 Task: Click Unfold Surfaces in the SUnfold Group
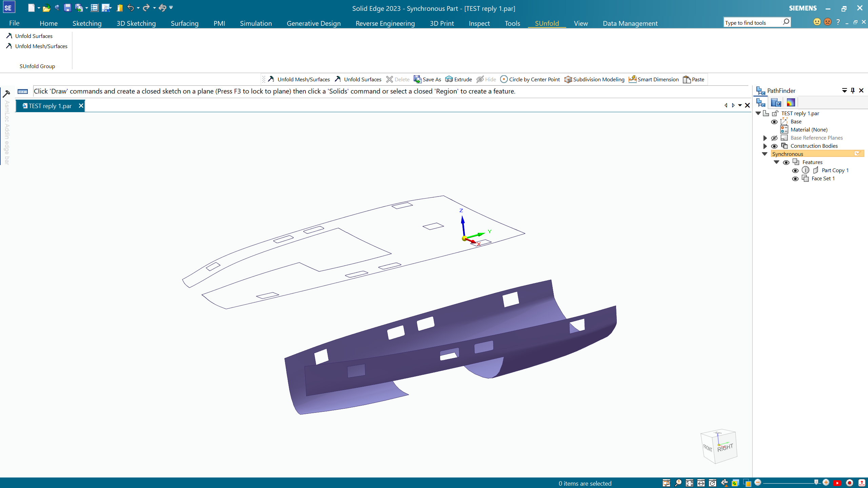coord(34,36)
